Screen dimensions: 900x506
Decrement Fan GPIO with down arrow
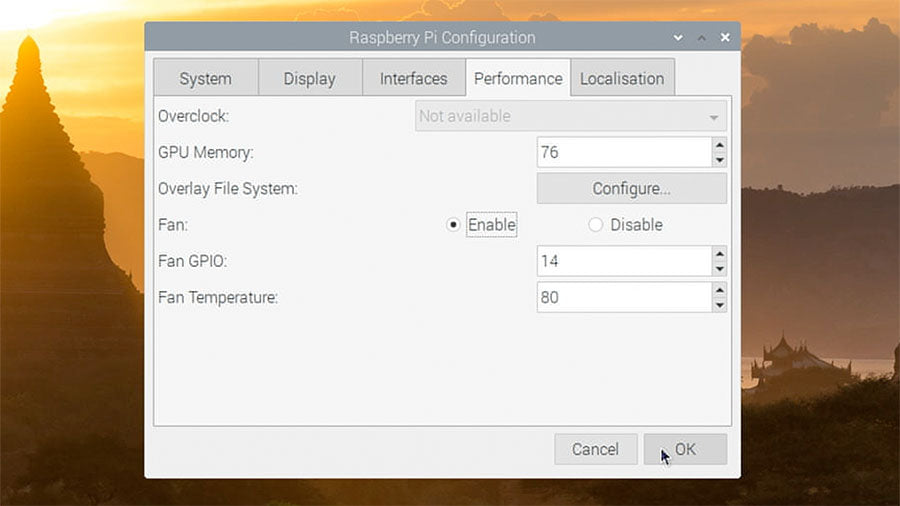coord(720,269)
